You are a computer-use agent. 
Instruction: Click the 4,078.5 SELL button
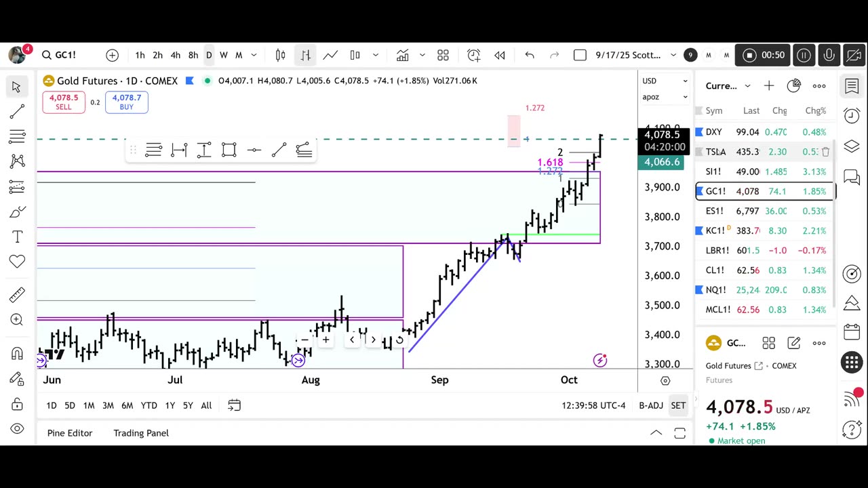click(63, 102)
